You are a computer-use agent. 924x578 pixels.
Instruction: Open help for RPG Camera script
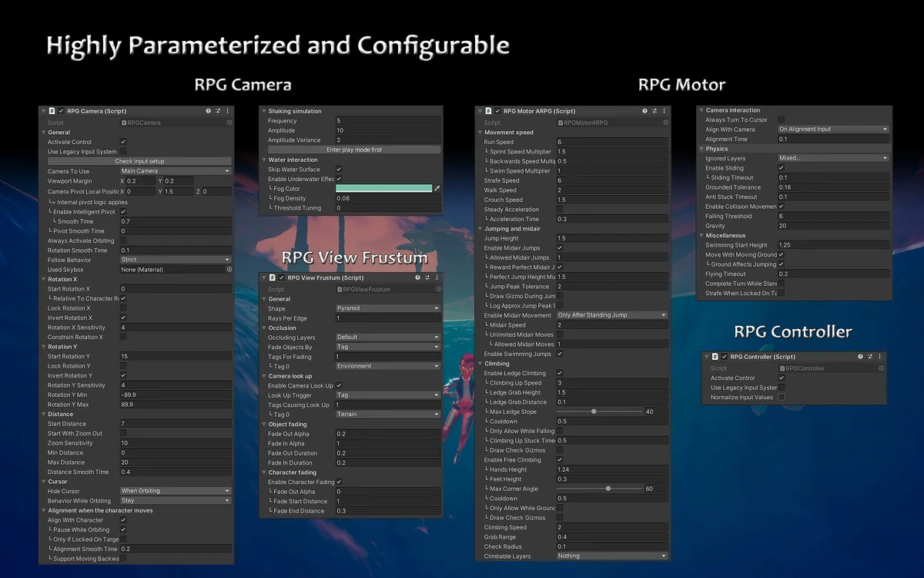click(209, 111)
